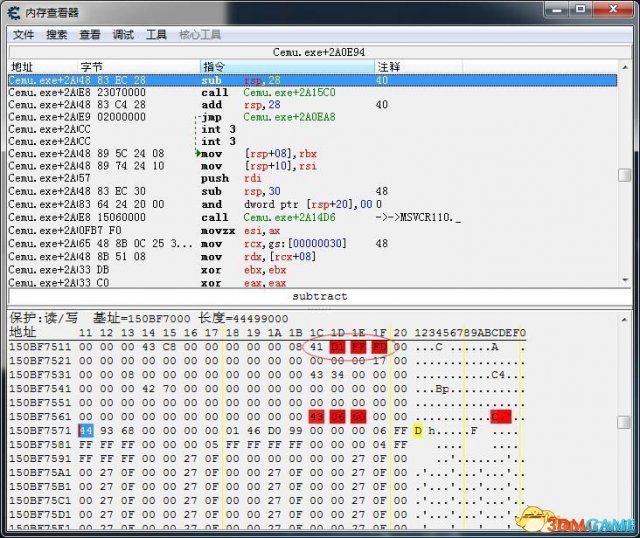The height and width of the screenshot is (538, 640).
Task: Click address 150BF75A1 in hex view
Action: tap(40, 473)
